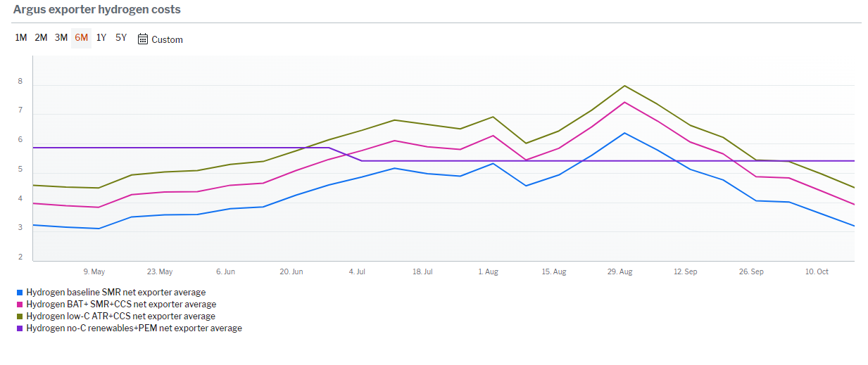
Task: Click the 4. Jul x-axis date label
Action: (357, 271)
